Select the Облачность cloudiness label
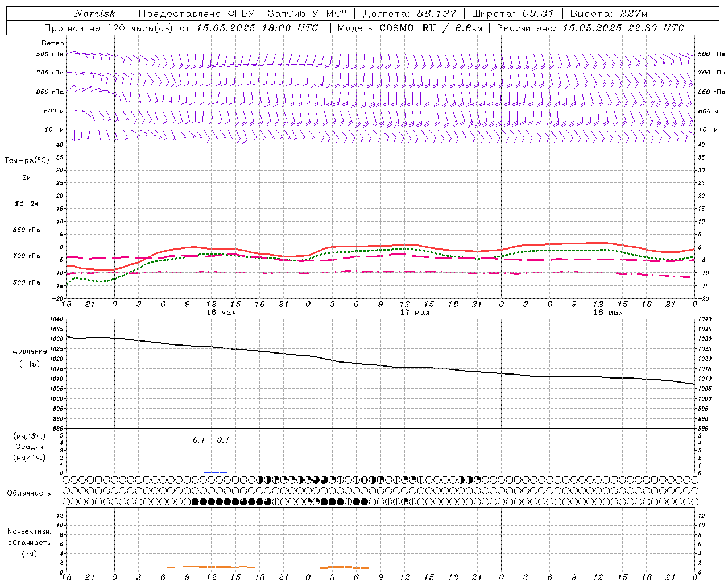728x582 pixels. [x=28, y=493]
